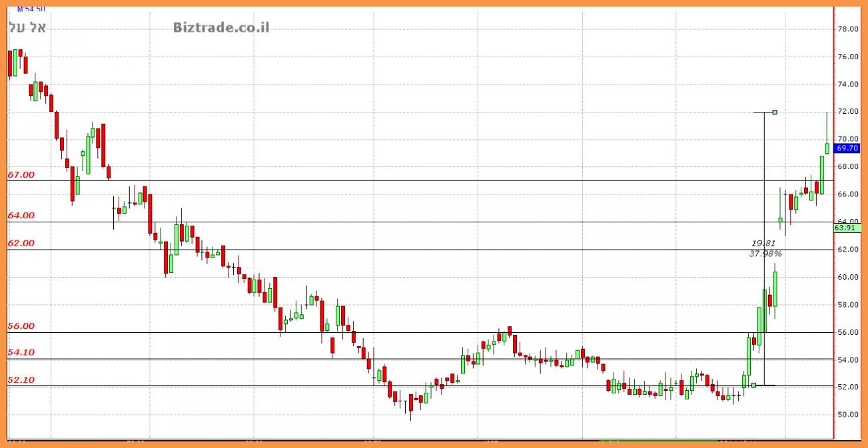Select the 52.10 red level label

pyautogui.click(x=21, y=379)
